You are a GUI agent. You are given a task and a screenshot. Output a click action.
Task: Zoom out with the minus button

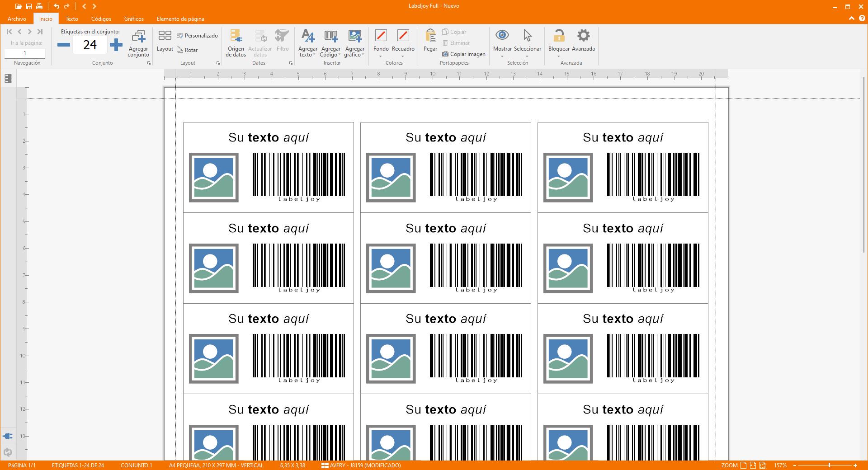(x=796, y=465)
